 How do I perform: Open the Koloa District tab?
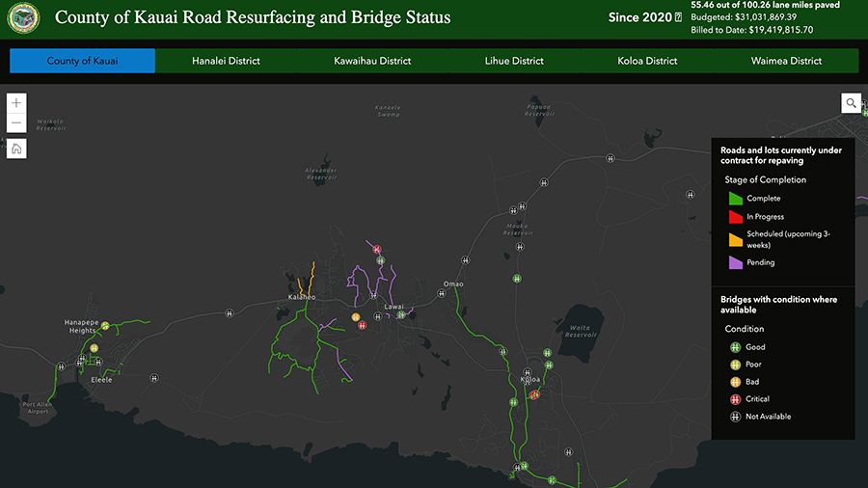(647, 61)
